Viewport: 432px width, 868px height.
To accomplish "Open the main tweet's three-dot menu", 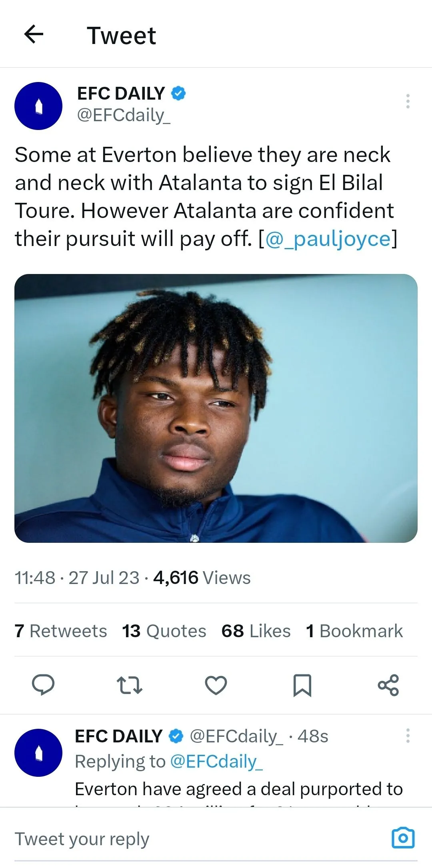I will tap(408, 101).
